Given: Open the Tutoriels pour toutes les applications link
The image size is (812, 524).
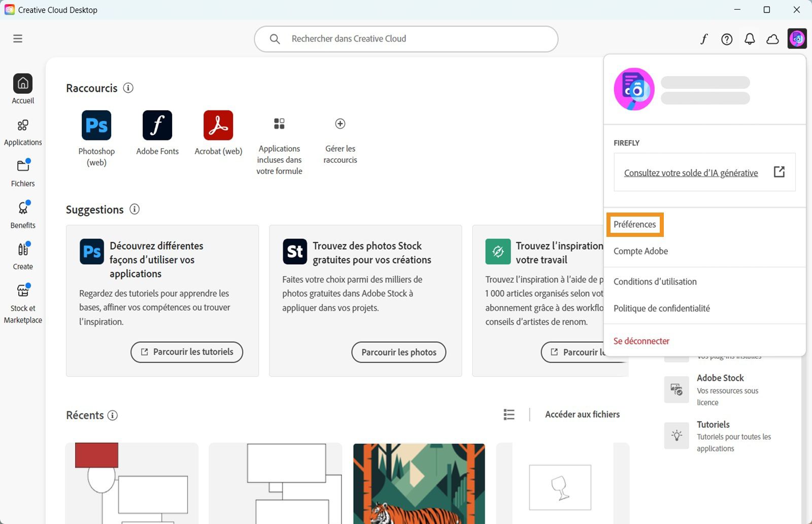Looking at the screenshot, I should (734, 436).
